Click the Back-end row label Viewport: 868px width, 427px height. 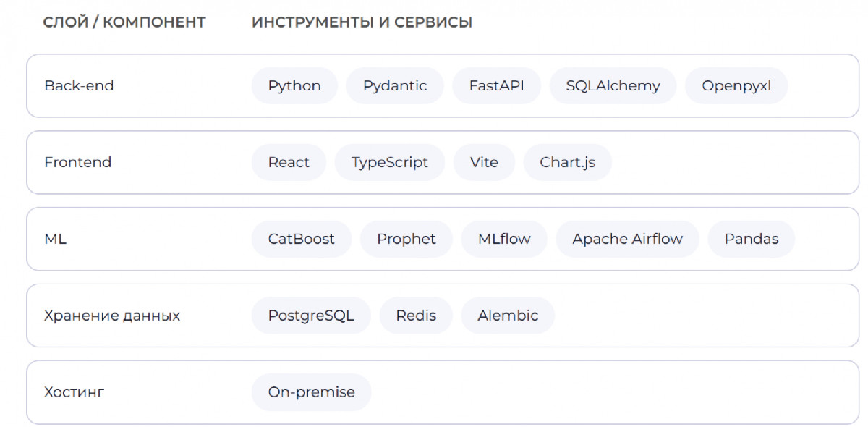[79, 86]
